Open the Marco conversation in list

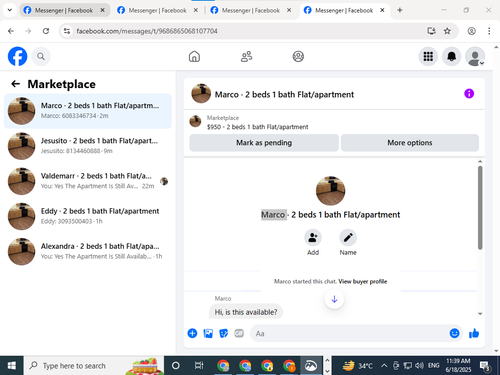click(x=88, y=111)
